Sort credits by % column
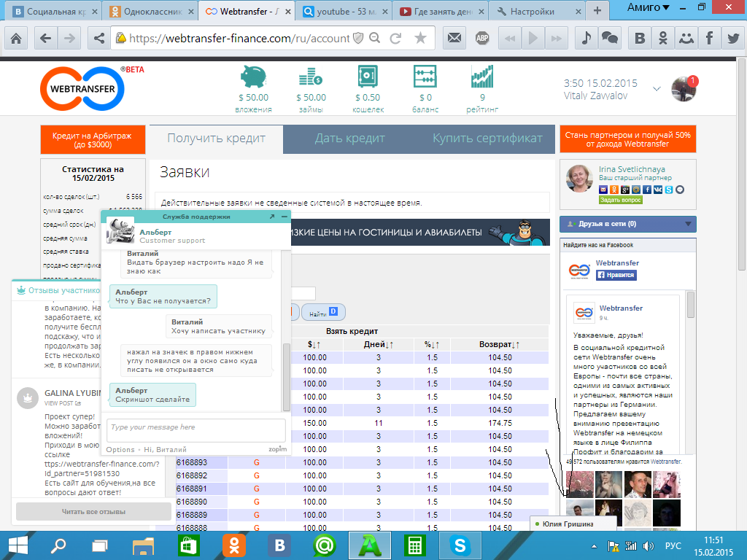The height and width of the screenshot is (560, 747). coord(432,344)
